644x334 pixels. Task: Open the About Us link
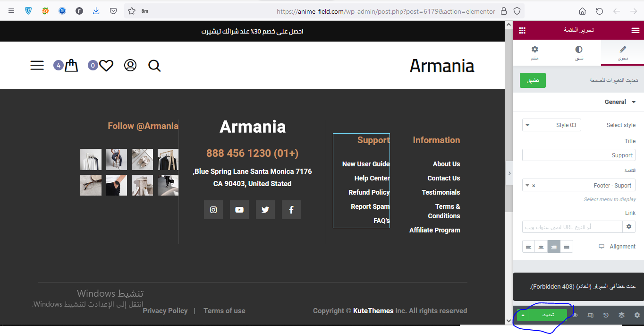(x=446, y=164)
